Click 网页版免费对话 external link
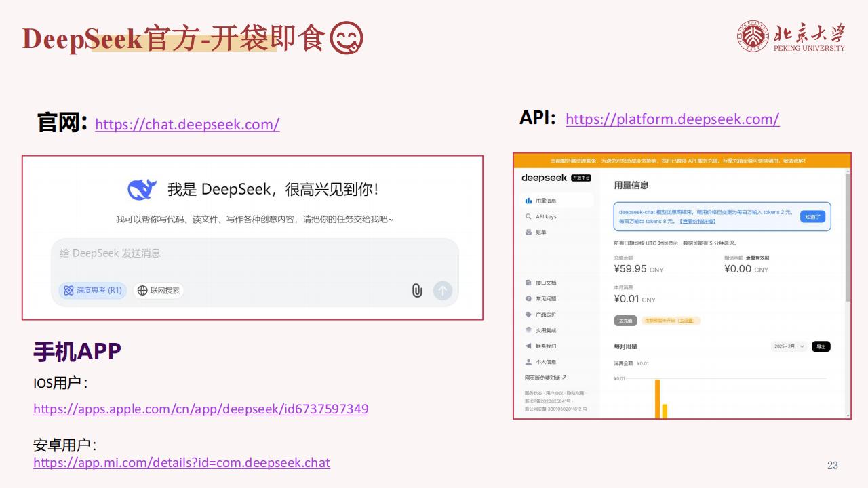Image resolution: width=868 pixels, height=488 pixels. pyautogui.click(x=545, y=378)
